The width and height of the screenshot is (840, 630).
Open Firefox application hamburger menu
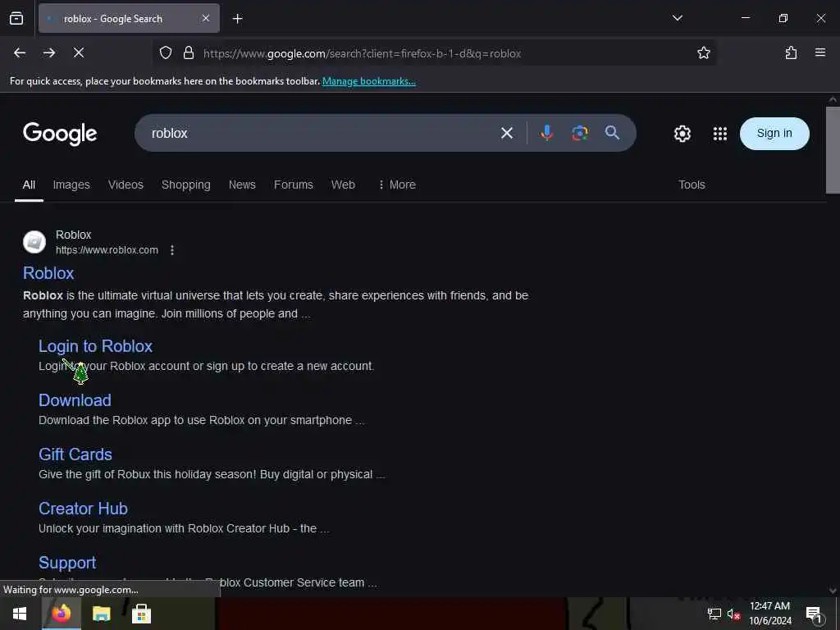[819, 52]
